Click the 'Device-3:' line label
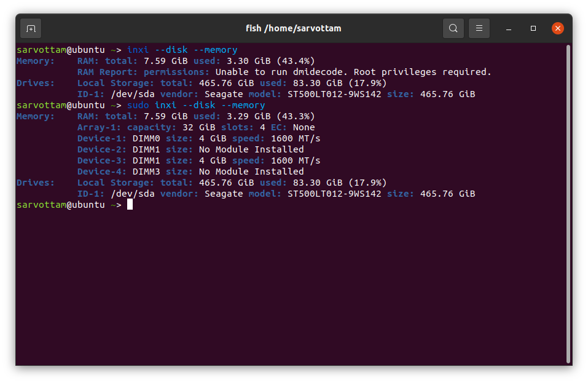This screenshot has height=383, width=588. point(102,160)
